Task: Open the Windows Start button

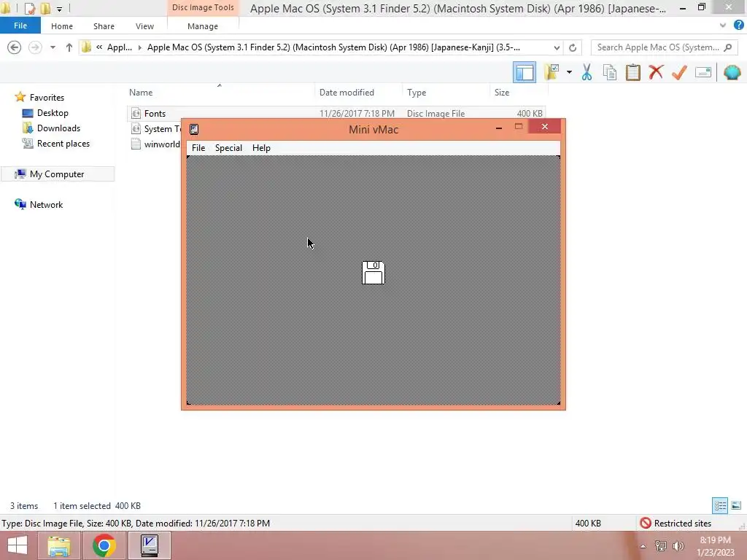Action: pyautogui.click(x=18, y=545)
